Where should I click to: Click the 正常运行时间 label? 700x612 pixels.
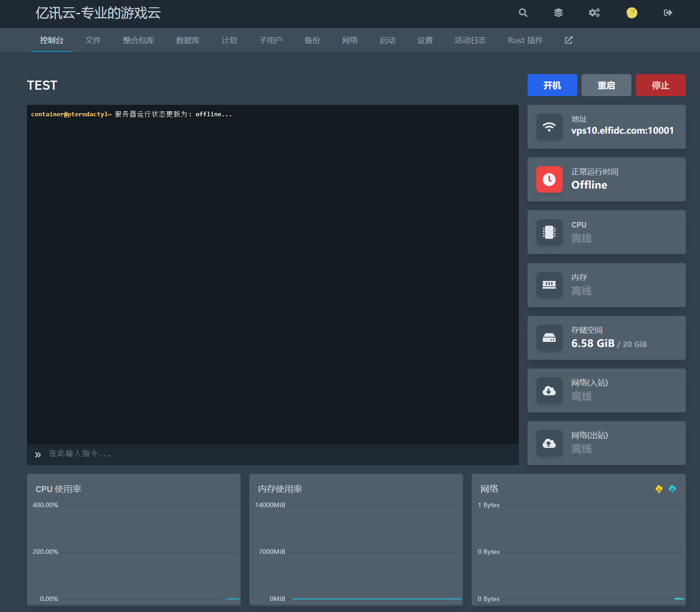pos(595,172)
